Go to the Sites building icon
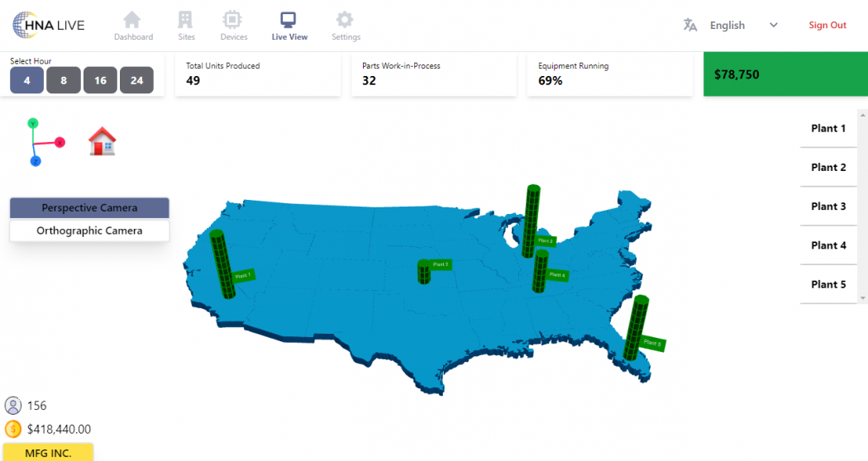Image resolution: width=868 pixels, height=461 pixels. (x=186, y=20)
